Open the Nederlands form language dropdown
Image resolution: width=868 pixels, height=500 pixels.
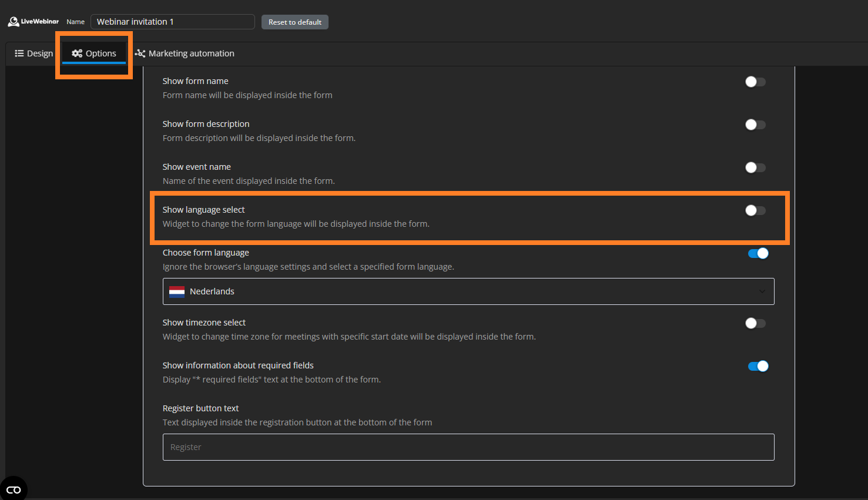468,292
